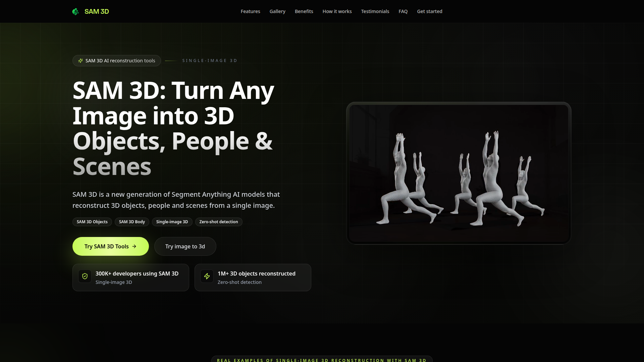Open the Features nav item
This screenshot has width=644, height=362.
click(250, 11)
